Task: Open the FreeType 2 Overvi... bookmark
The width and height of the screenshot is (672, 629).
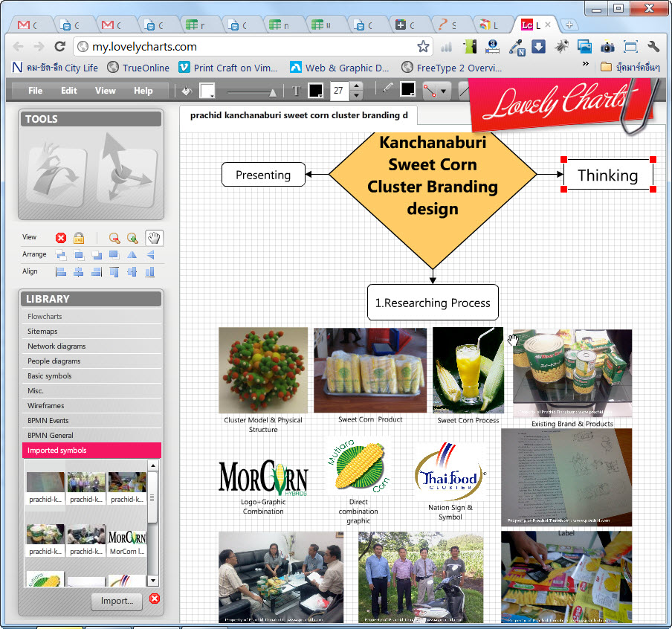Action: pos(452,68)
